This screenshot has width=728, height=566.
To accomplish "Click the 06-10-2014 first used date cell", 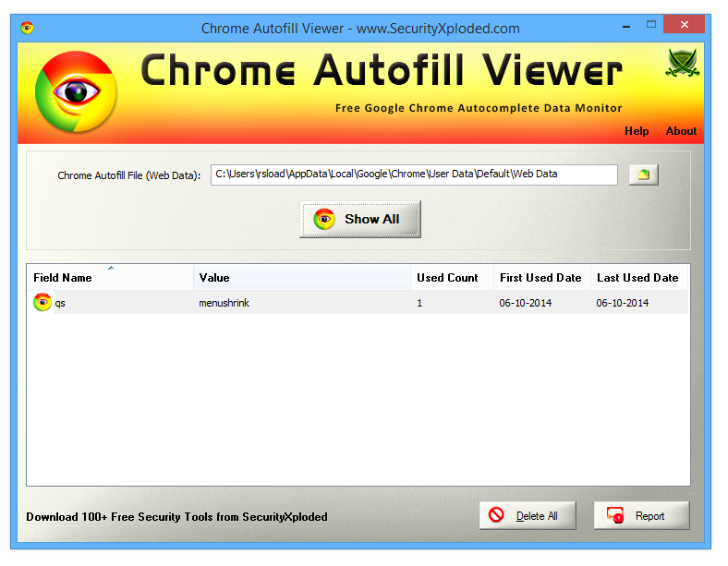I will pos(526,303).
